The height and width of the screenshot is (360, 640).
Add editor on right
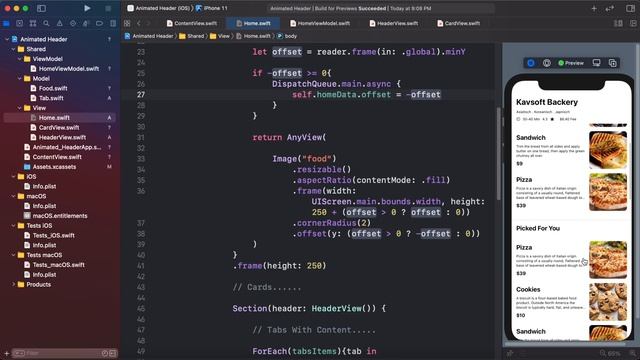[633, 23]
